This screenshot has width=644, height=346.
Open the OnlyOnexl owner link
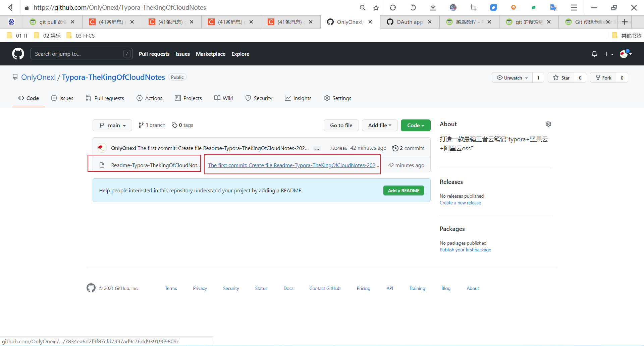(x=38, y=77)
